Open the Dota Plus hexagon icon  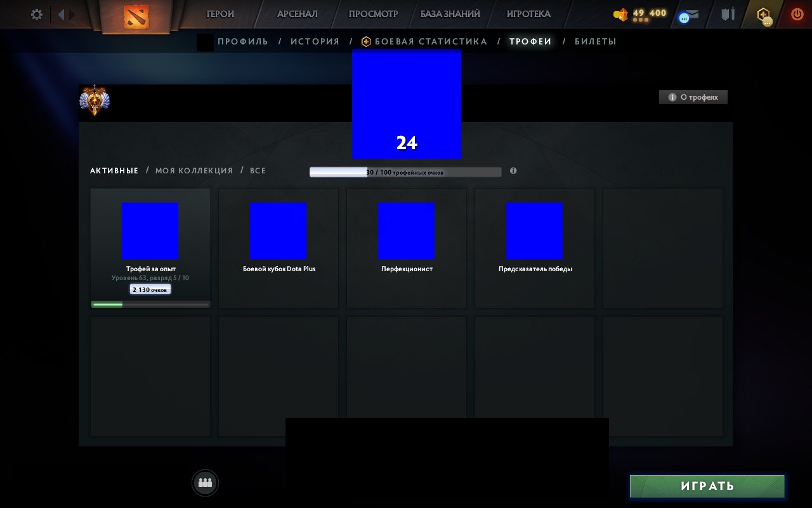click(x=763, y=15)
